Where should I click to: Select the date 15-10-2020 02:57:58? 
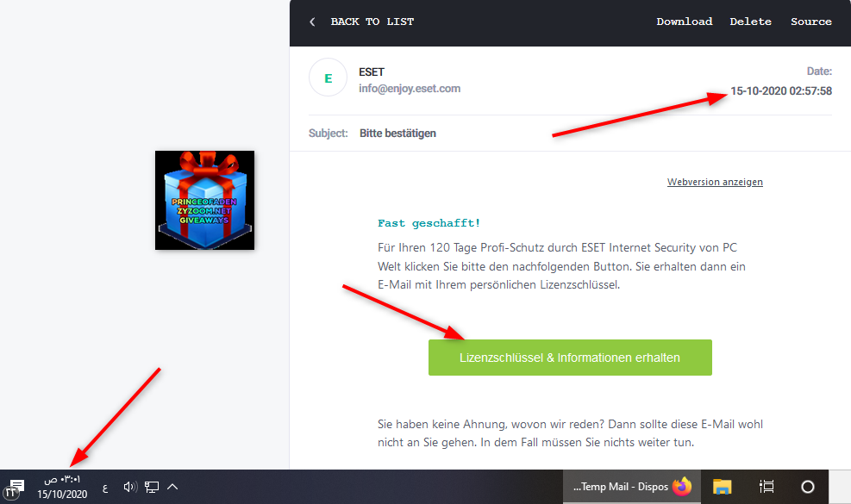780,90
